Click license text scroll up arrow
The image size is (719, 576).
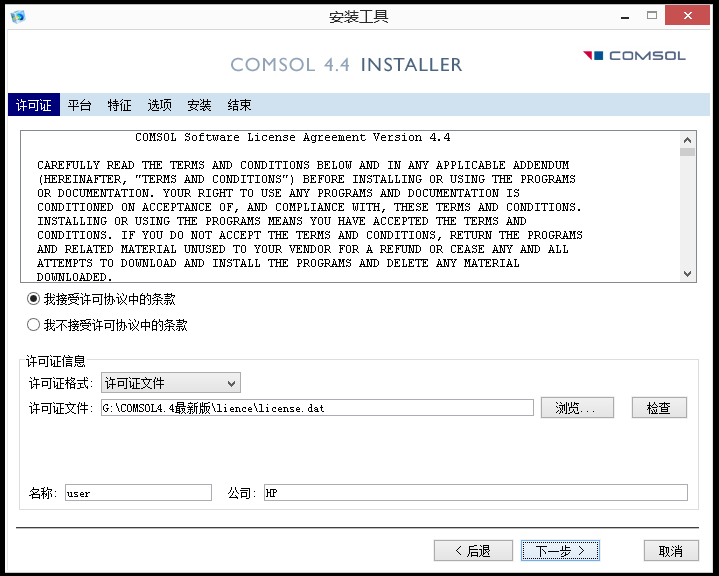tap(687, 139)
